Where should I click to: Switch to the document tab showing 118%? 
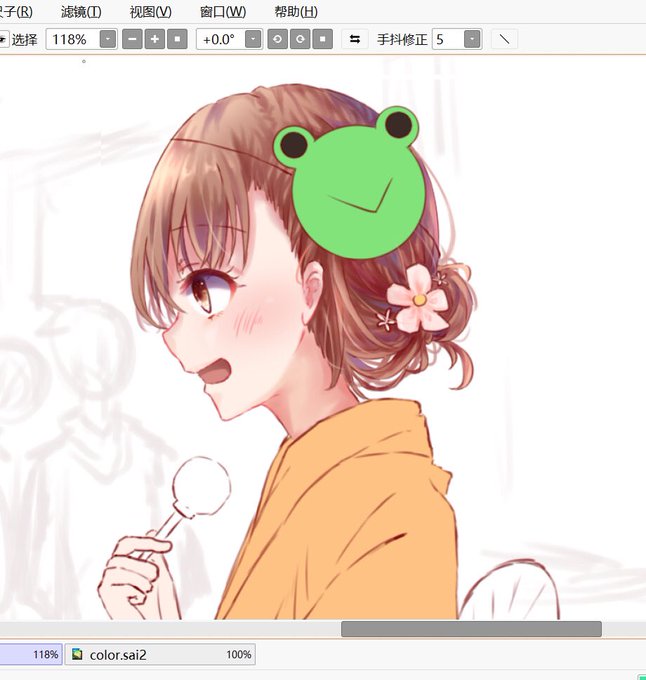click(30, 654)
